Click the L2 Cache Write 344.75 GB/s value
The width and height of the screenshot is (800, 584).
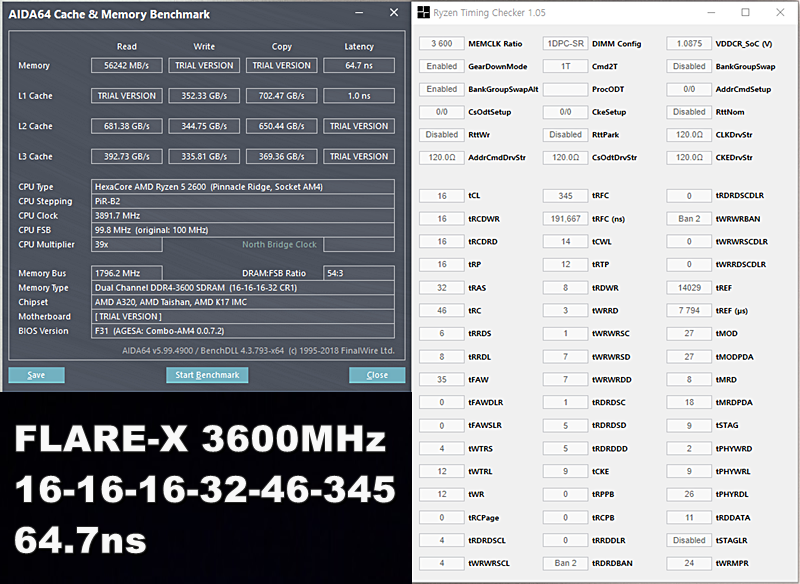[204, 126]
